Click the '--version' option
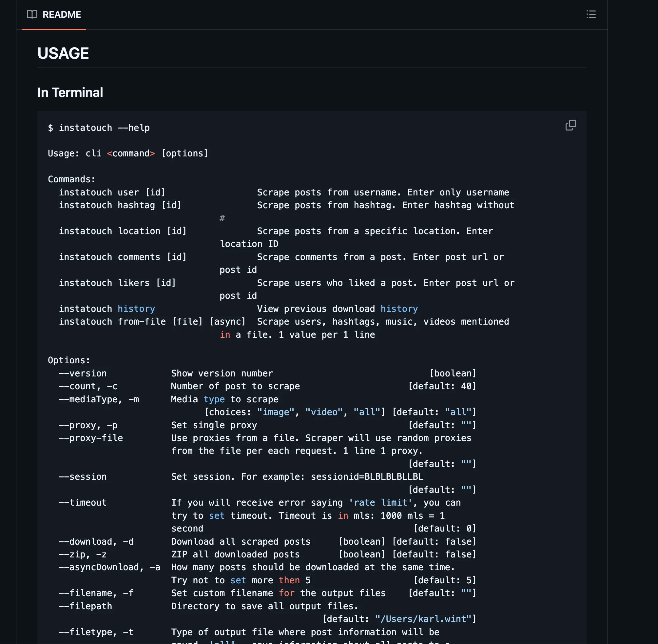 pos(83,373)
